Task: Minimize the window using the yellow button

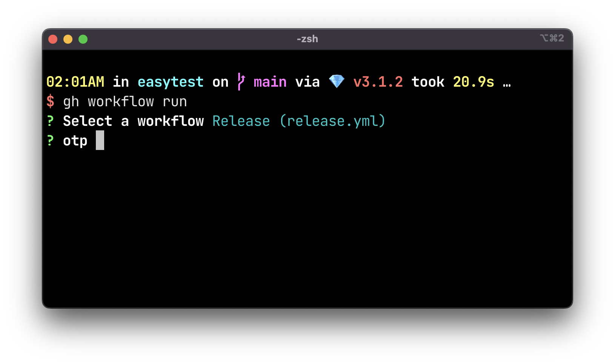Action: 68,39
